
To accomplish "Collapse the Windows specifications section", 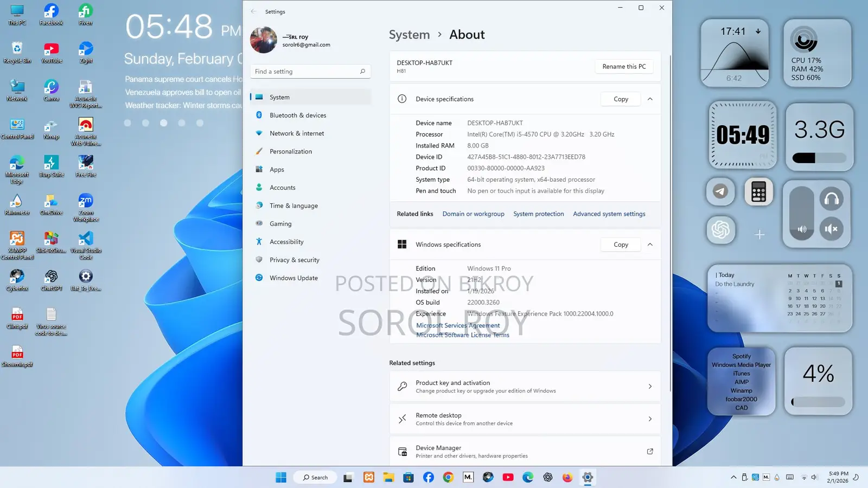I will (x=650, y=245).
